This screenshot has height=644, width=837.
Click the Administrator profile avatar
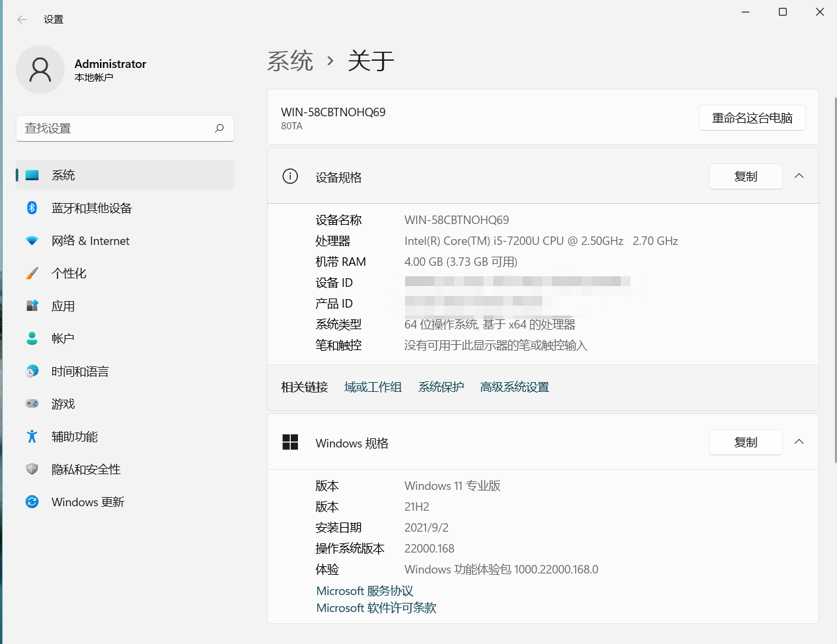coord(40,69)
